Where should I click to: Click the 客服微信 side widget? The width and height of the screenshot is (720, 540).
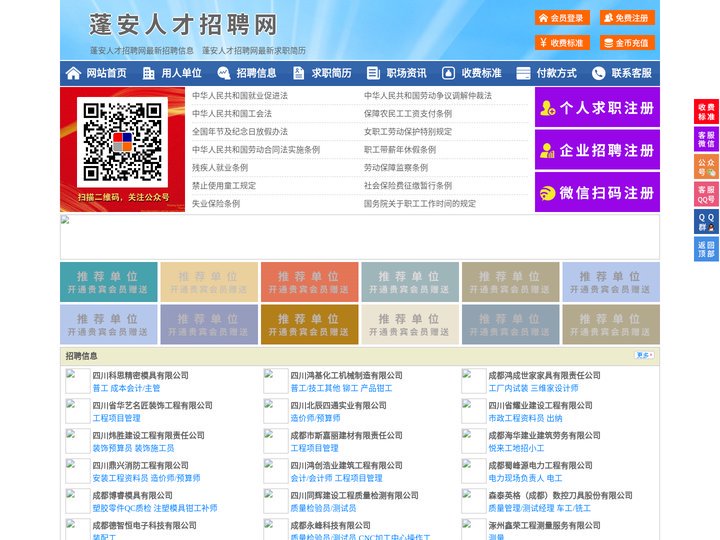(706, 139)
